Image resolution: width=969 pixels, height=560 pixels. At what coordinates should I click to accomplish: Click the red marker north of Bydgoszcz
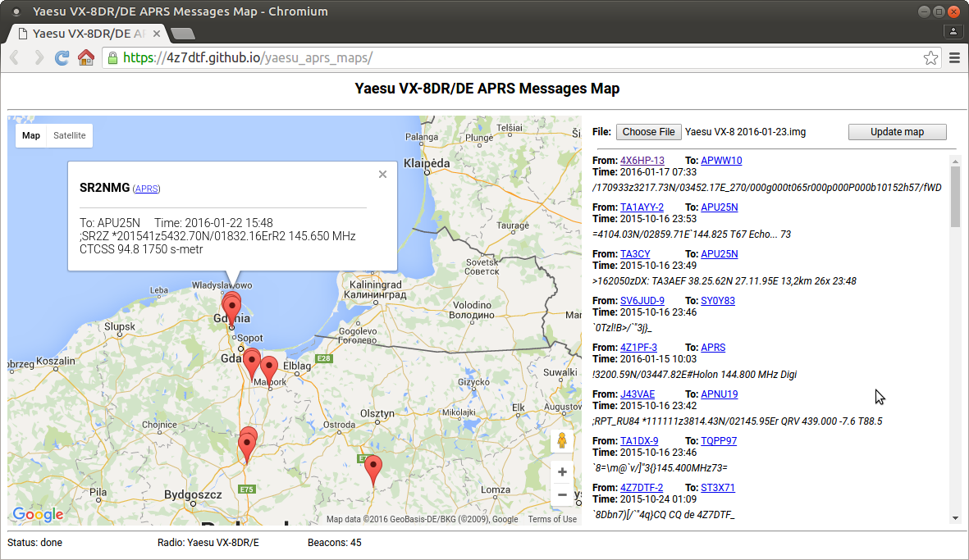tap(247, 446)
